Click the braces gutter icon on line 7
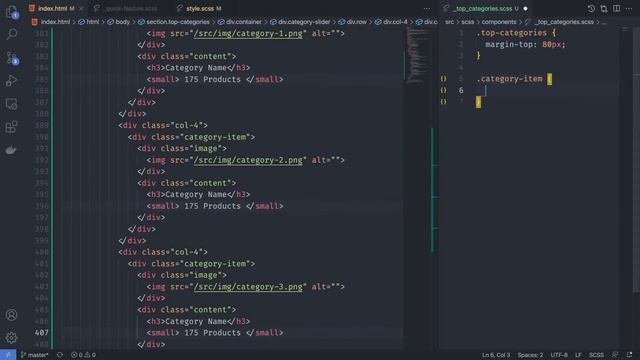This screenshot has width=640, height=360. [443, 102]
